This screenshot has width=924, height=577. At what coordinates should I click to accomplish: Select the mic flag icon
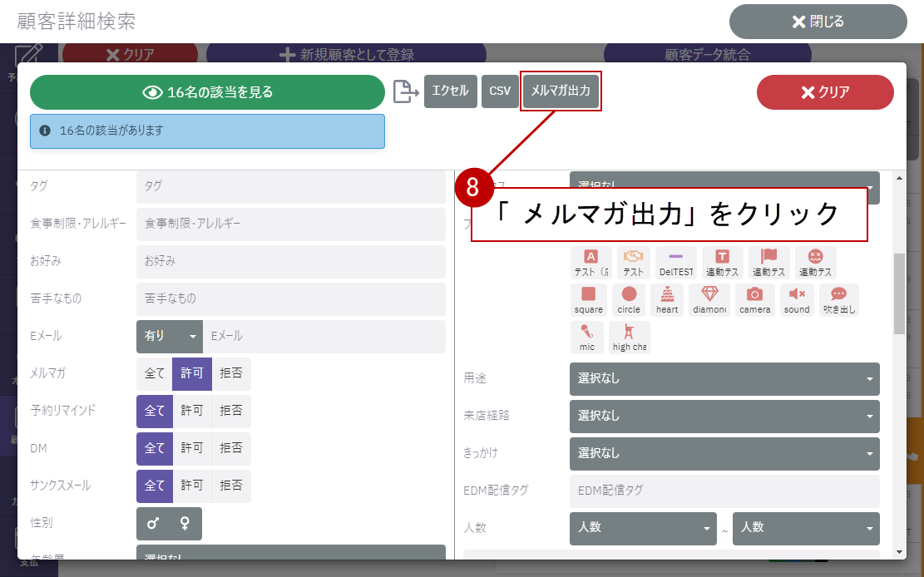pyautogui.click(x=587, y=337)
